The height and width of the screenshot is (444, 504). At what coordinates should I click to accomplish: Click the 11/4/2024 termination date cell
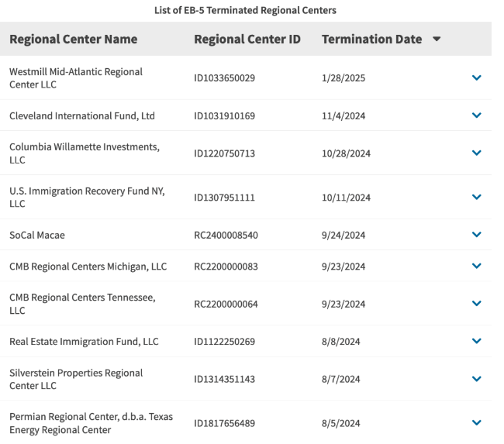point(343,116)
